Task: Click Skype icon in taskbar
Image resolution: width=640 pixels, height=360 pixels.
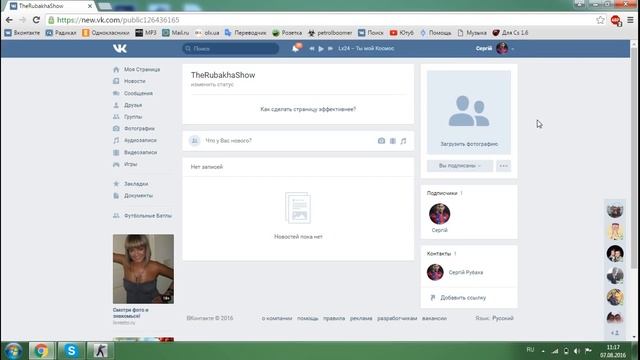Action: [71, 351]
